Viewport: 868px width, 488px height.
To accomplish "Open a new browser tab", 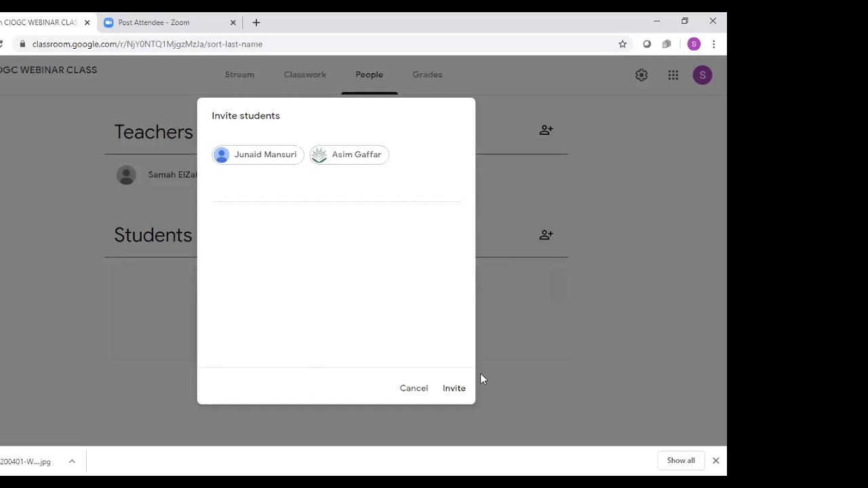I will pyautogui.click(x=256, y=22).
